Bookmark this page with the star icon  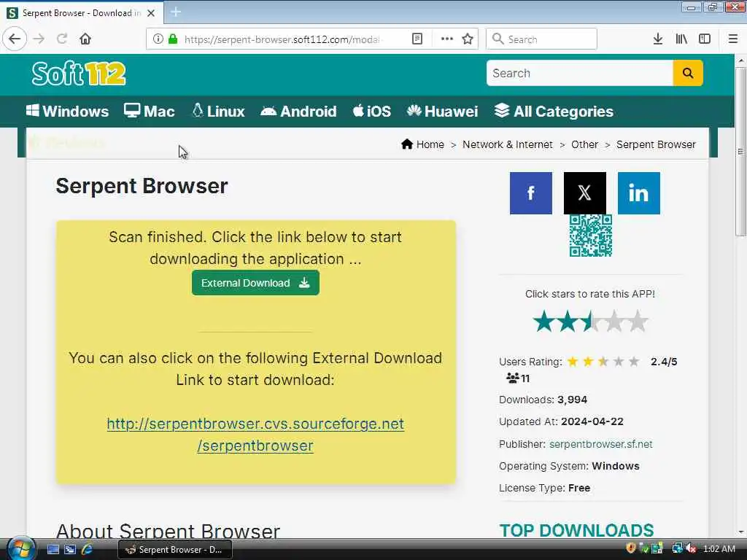[468, 39]
